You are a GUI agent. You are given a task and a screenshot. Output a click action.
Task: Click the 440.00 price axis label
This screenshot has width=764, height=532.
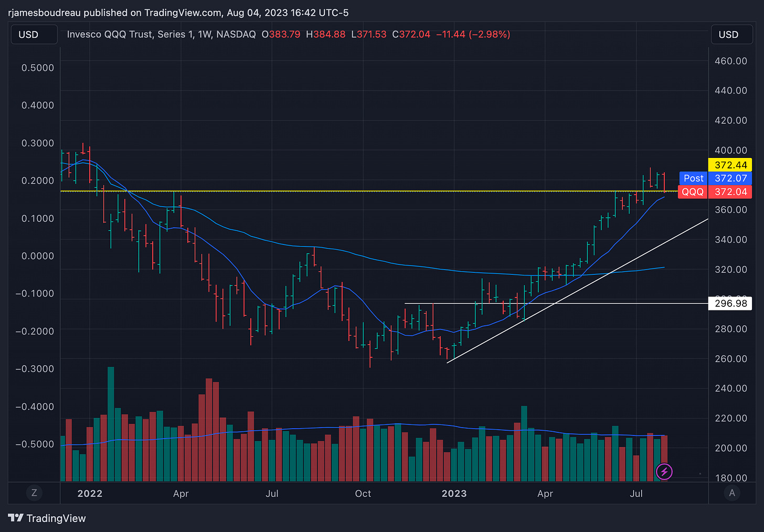pyautogui.click(x=731, y=91)
